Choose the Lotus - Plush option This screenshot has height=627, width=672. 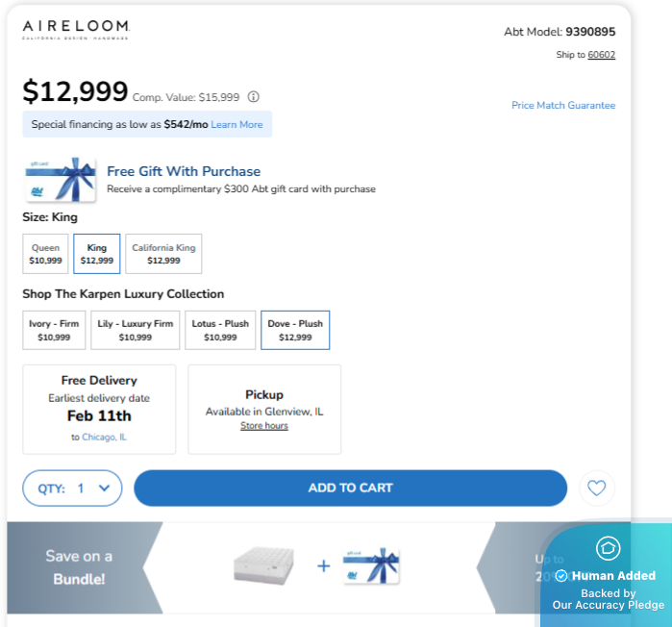click(x=220, y=330)
